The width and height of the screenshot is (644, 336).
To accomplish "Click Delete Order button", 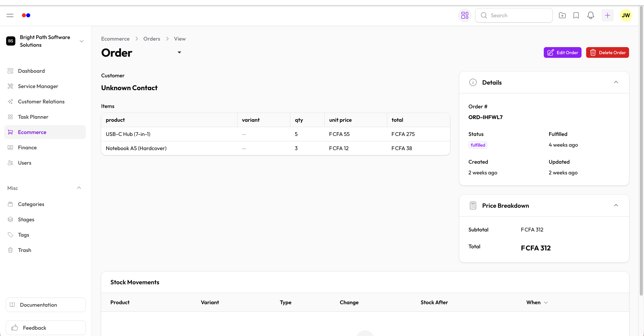I will point(608,52).
